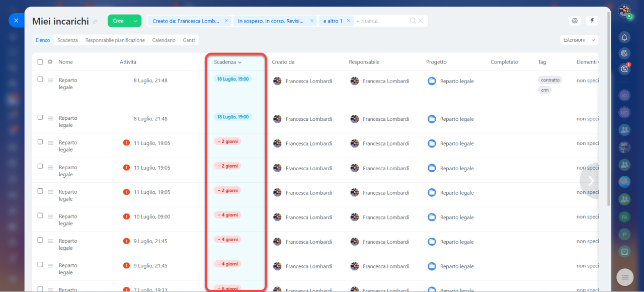Remove the 'In sospeso, In corso' filter chip

[x=312, y=21]
